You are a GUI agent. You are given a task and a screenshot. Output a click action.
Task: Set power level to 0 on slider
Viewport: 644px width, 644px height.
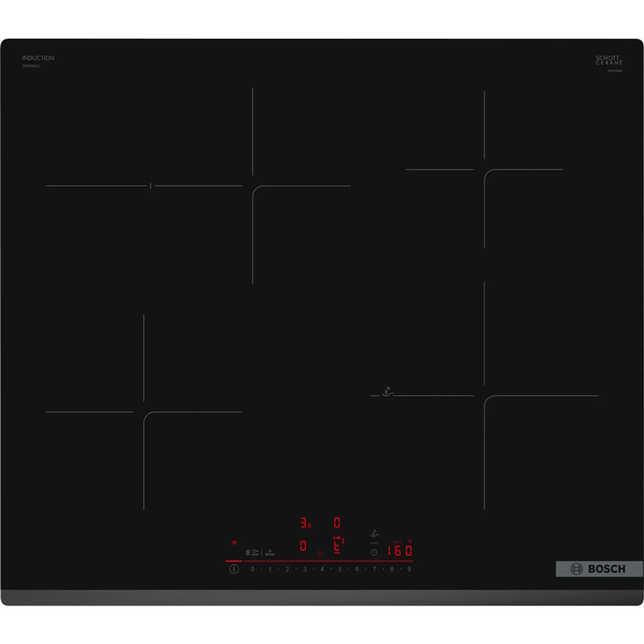(x=252, y=569)
